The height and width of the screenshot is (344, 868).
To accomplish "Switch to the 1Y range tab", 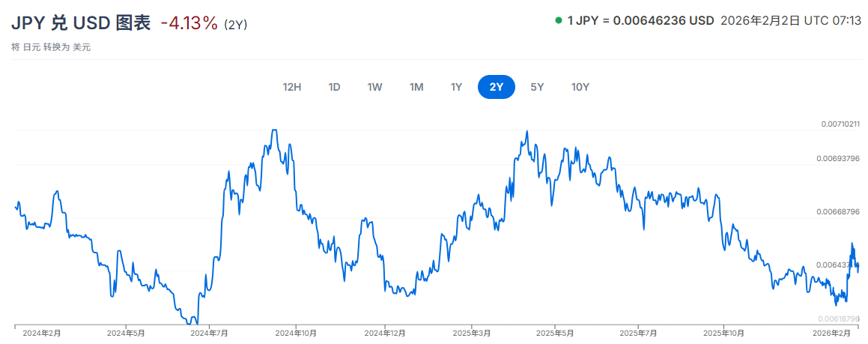I will [456, 87].
